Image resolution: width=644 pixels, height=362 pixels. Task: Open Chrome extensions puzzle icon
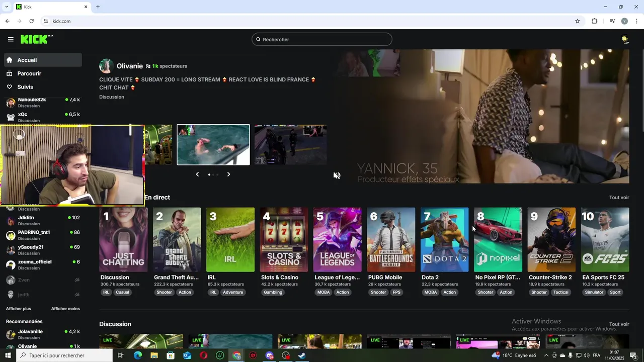[595, 21]
